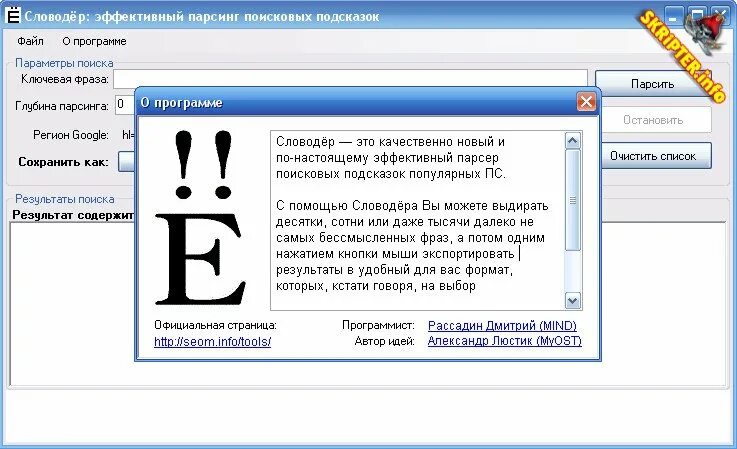Click the description scrollbar down arrow
Viewport: 737px width, 449px height.
[572, 300]
